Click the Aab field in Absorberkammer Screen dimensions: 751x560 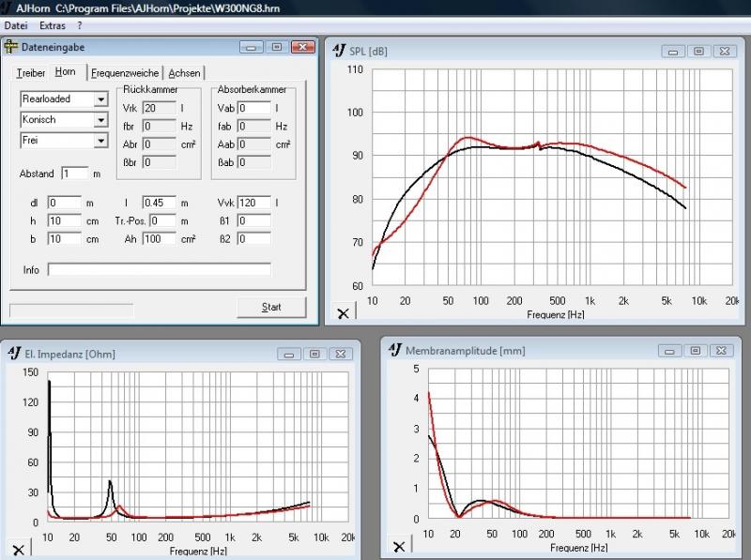pos(253,144)
